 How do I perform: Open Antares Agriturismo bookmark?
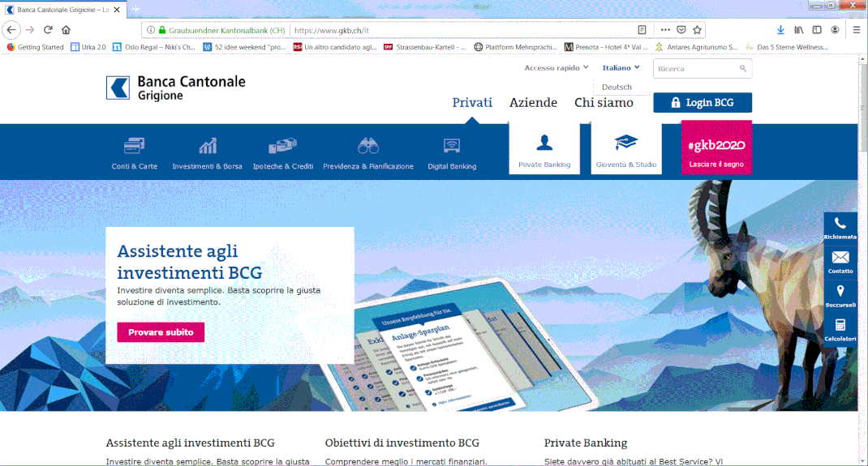click(696, 47)
